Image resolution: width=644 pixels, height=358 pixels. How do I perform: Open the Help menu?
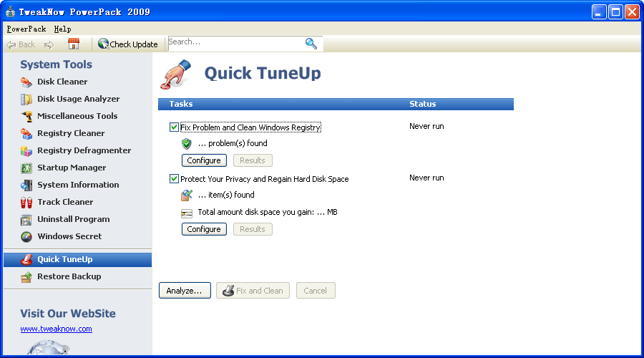point(62,29)
